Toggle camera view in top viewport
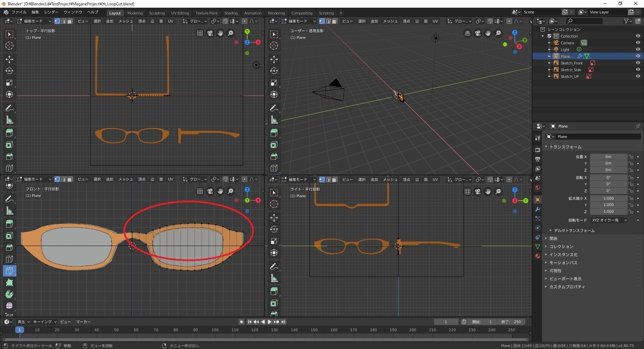 click(x=210, y=33)
